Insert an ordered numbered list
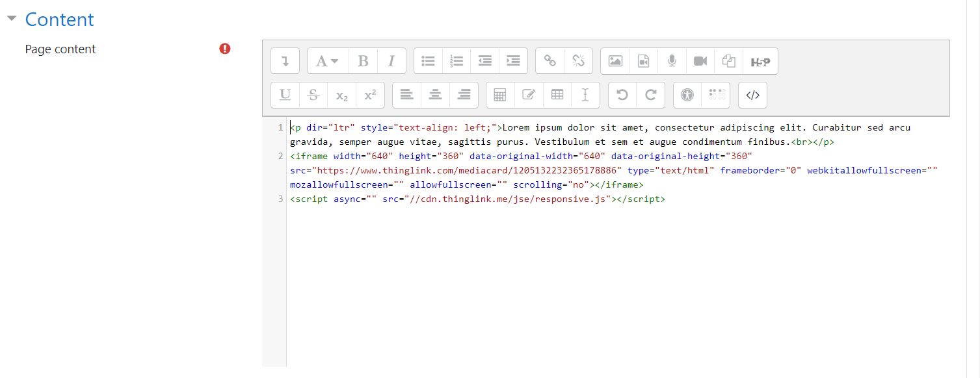Viewport: 980px width, 378px height. coord(457,61)
